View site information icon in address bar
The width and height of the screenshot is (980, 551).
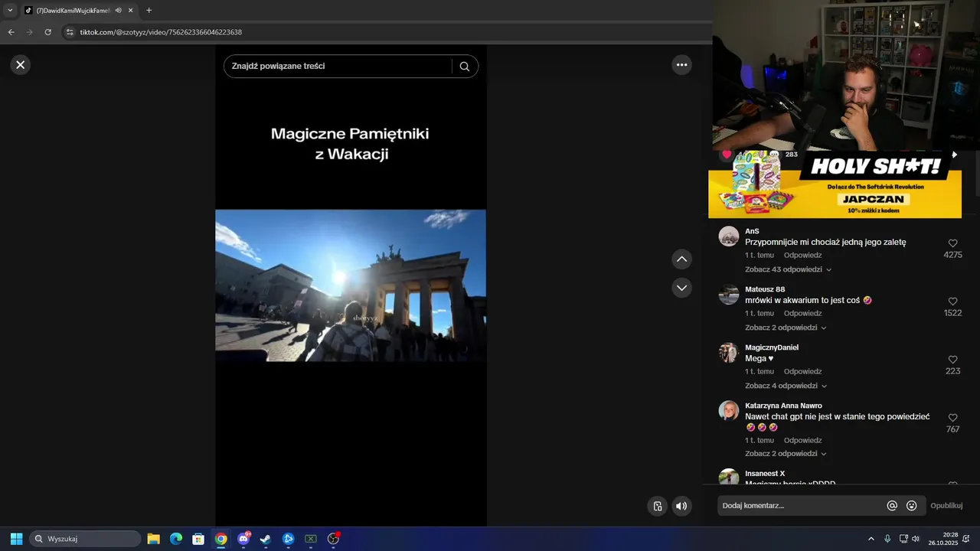click(70, 32)
